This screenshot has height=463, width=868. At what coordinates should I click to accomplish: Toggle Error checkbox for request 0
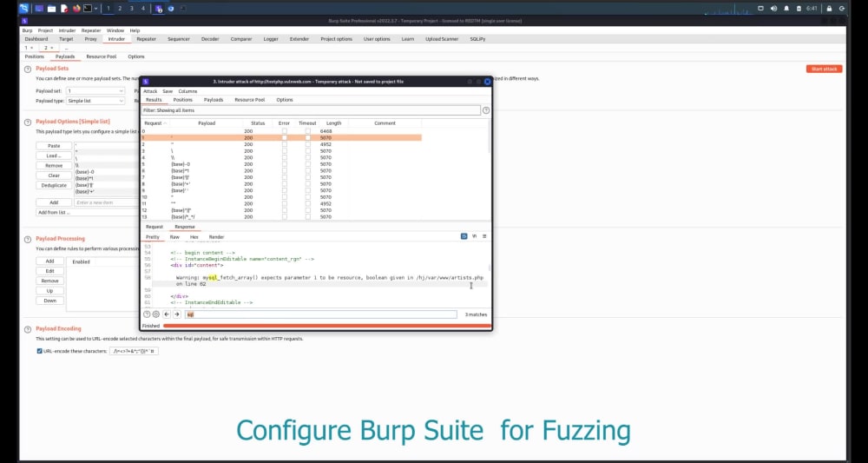285,131
